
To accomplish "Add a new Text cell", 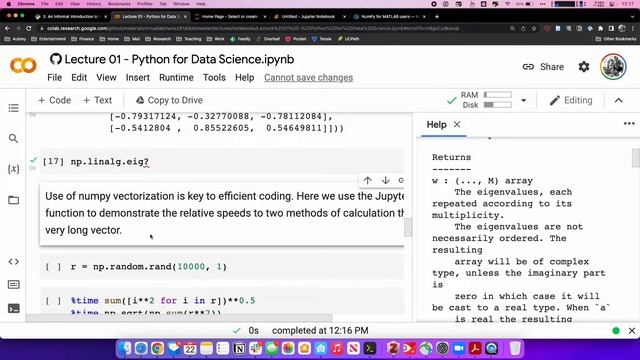I will tap(98, 100).
